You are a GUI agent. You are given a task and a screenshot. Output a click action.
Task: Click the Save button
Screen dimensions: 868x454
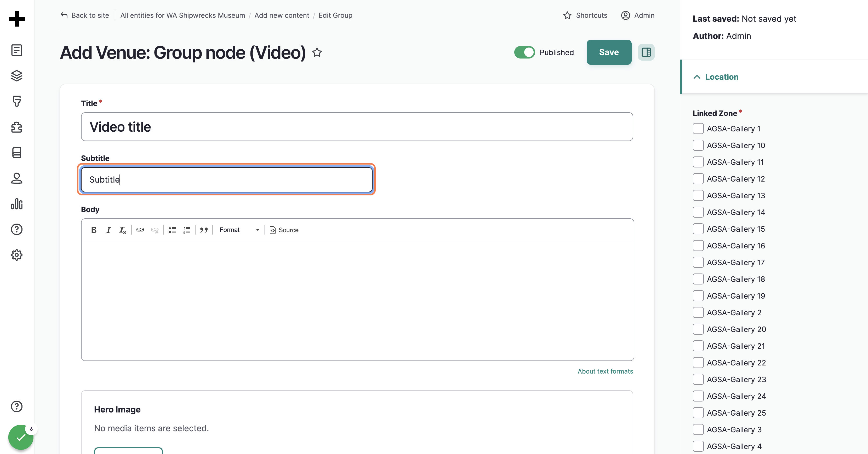point(609,52)
